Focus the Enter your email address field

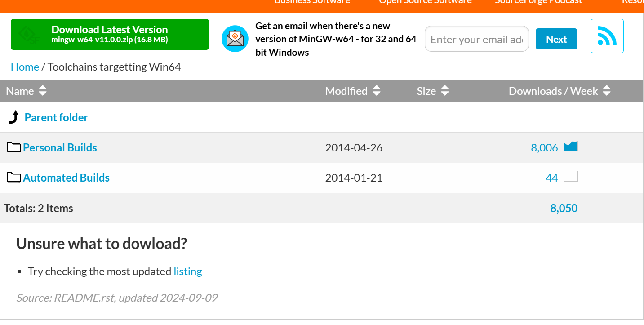pos(477,39)
